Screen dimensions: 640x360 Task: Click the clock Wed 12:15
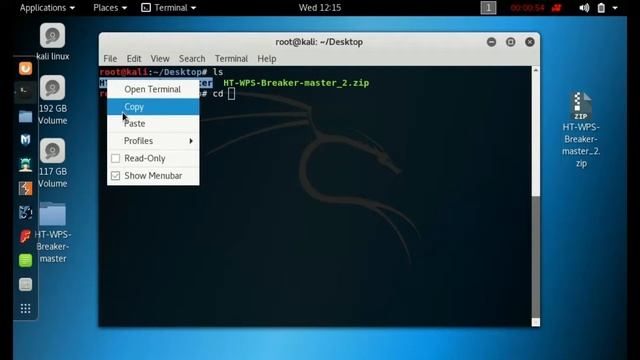click(x=320, y=8)
